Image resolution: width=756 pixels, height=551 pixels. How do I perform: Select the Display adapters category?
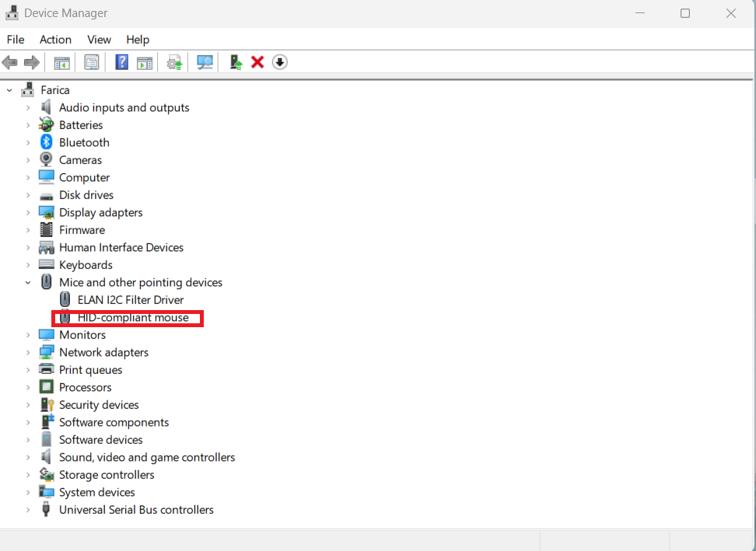pos(100,212)
